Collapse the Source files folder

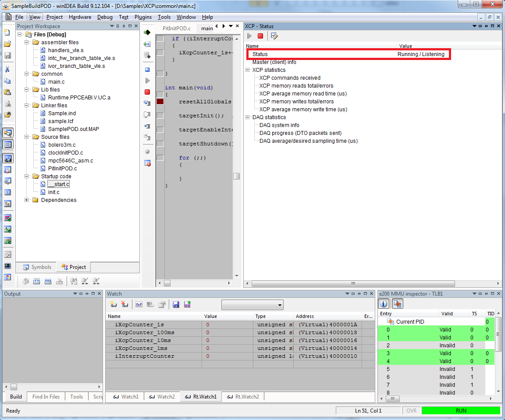click(27, 137)
